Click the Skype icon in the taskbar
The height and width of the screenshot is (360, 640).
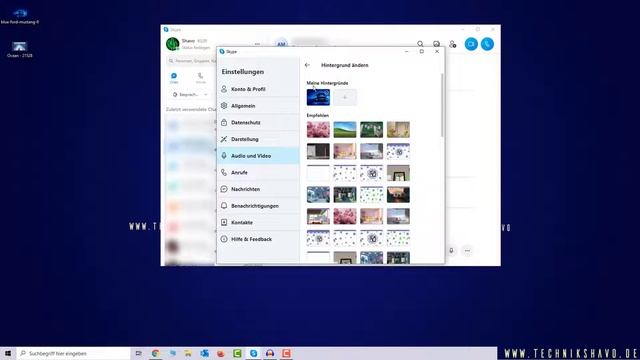pyautogui.click(x=253, y=353)
